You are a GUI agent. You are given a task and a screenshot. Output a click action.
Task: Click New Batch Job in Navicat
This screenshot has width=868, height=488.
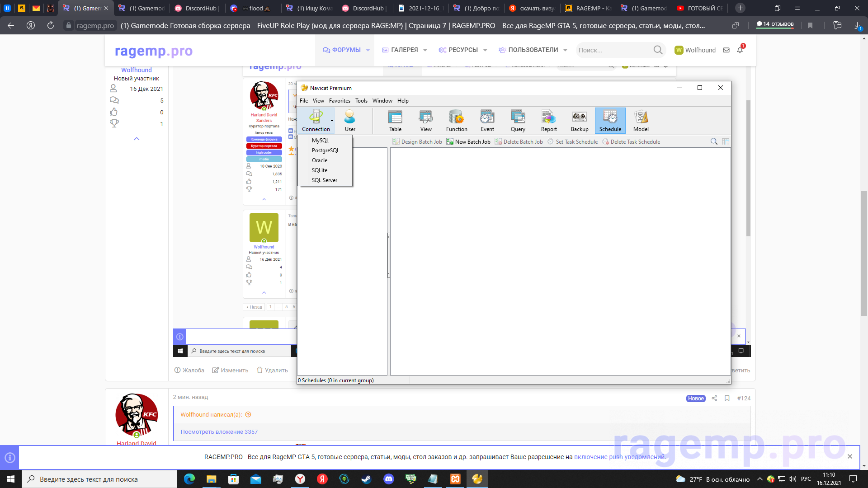click(468, 142)
